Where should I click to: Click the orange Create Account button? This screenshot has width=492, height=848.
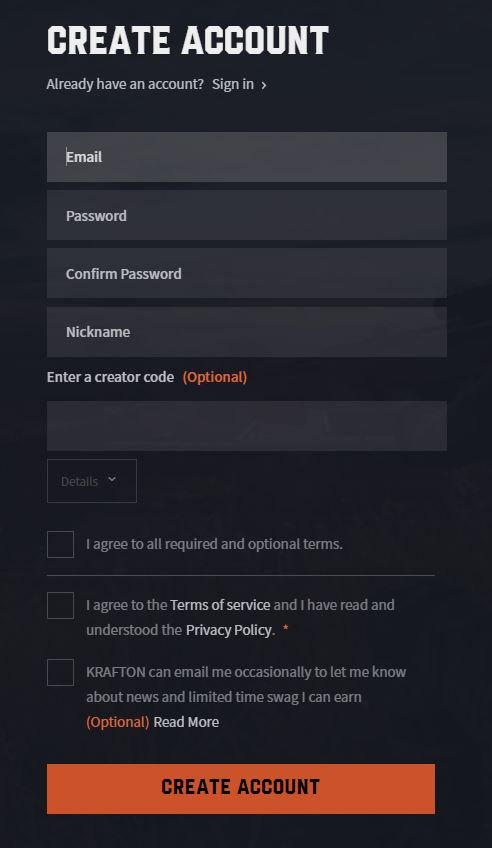(x=241, y=789)
